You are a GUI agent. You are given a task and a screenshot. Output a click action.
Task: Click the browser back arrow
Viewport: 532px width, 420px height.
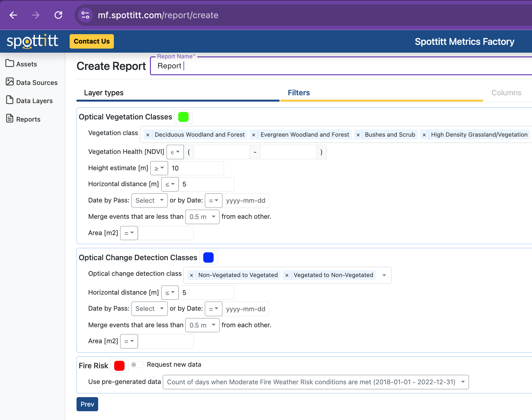tap(13, 15)
